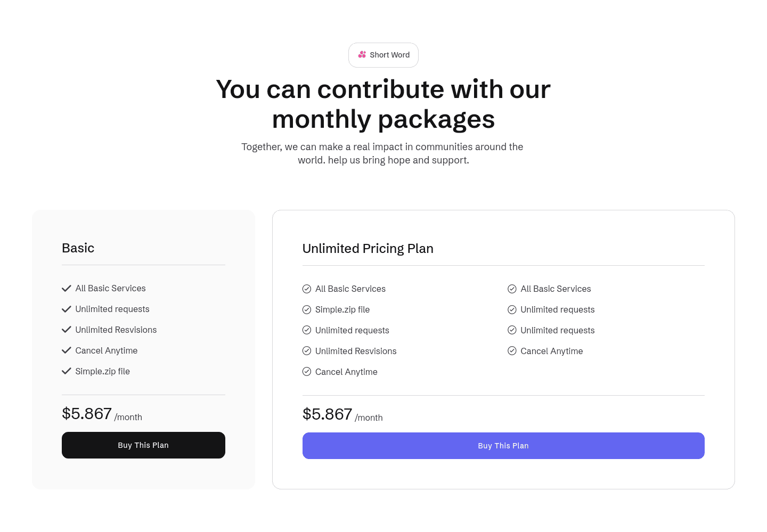Click the circled check next to Simple.zip file in Unlimited plan
The height and width of the screenshot is (532, 767).
click(307, 309)
